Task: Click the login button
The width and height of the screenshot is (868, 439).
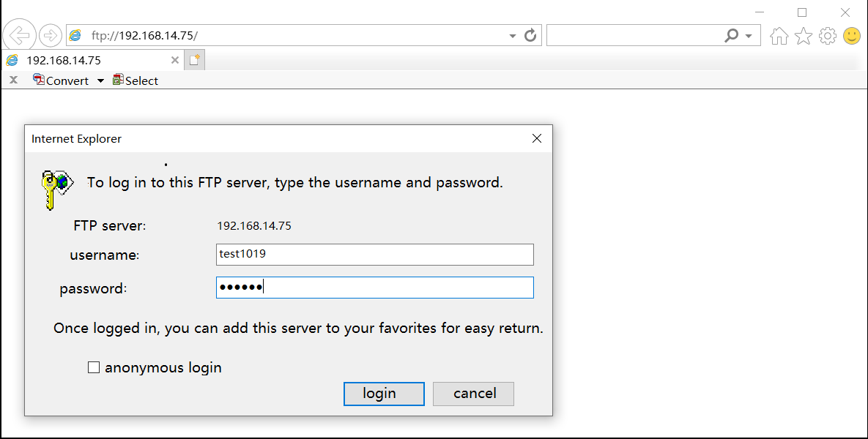Action: [384, 394]
